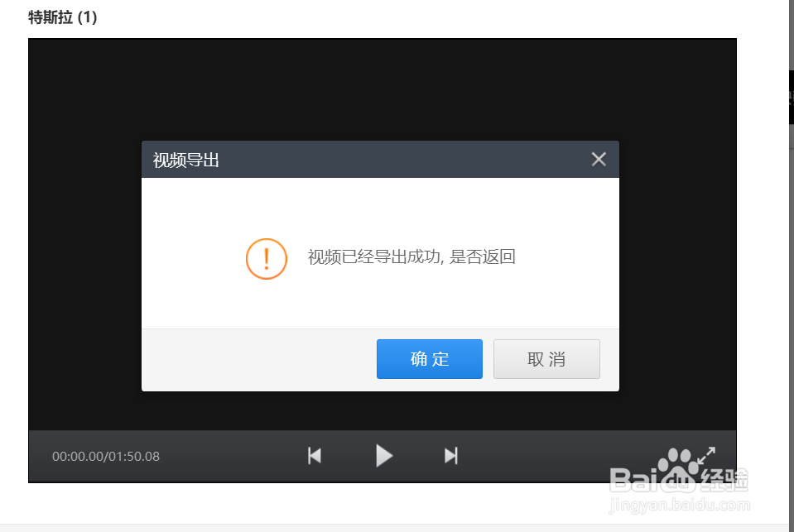Click the 00:00.00/01:50.08 time display
This screenshot has width=794, height=532.
(x=106, y=456)
